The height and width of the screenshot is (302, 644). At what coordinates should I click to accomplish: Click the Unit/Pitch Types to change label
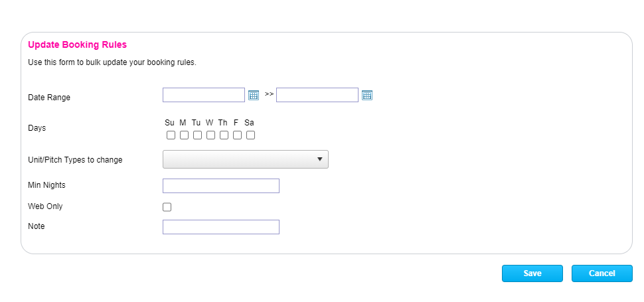[75, 160]
